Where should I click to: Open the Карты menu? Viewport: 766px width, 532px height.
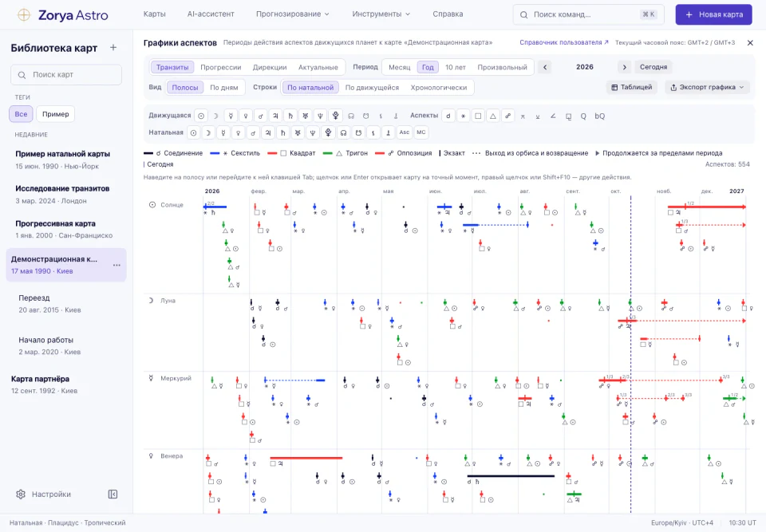154,14
